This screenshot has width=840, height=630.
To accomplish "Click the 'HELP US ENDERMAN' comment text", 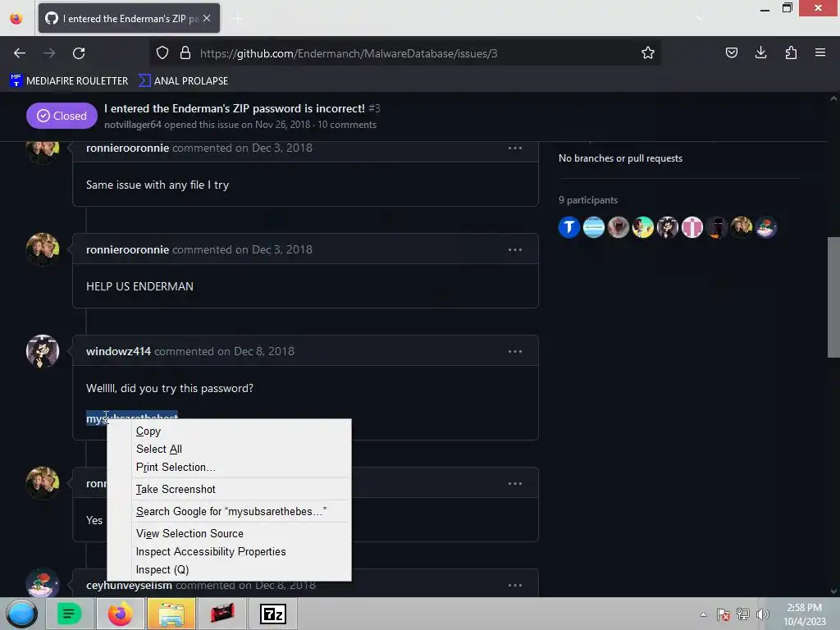I will (139, 286).
